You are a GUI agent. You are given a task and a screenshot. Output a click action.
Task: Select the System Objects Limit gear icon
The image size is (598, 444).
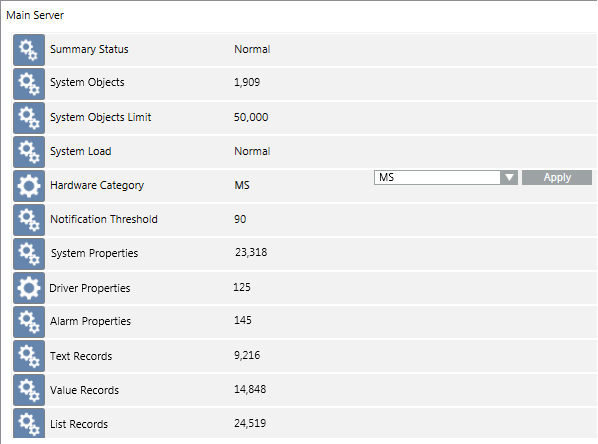pos(29,118)
